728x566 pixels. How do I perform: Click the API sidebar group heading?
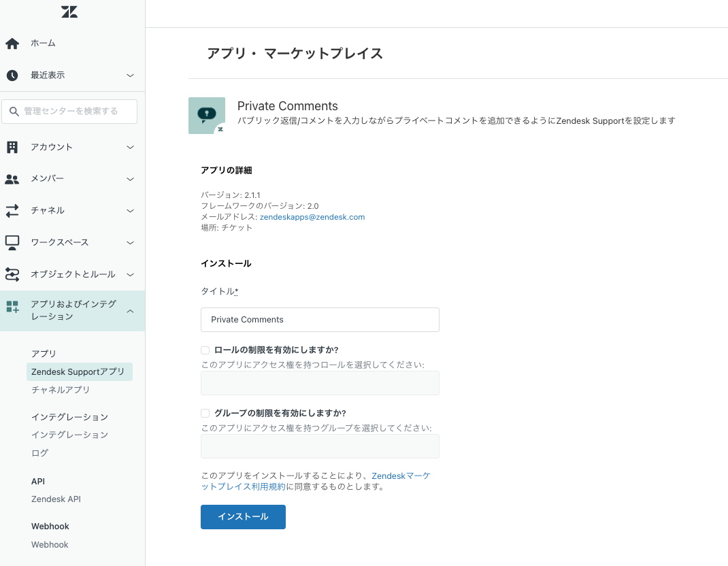(x=38, y=482)
